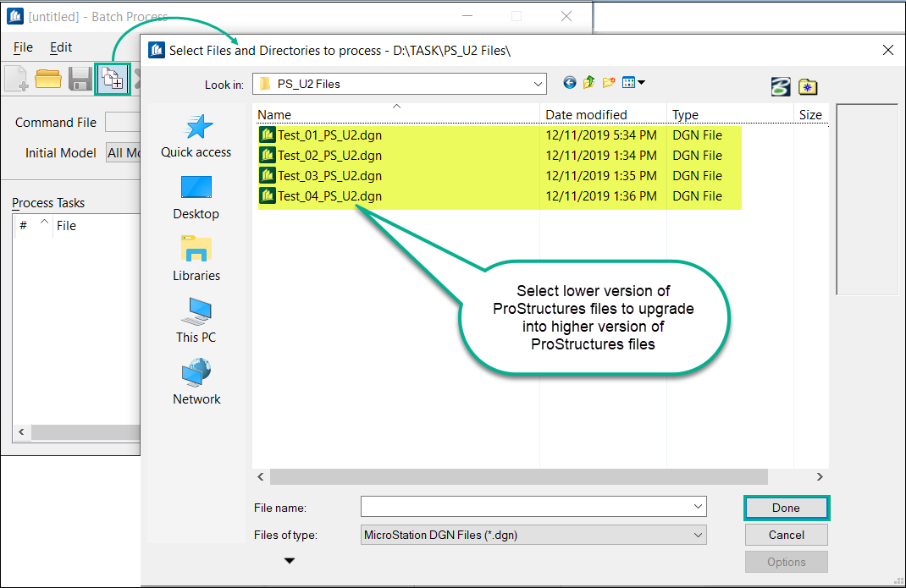The height and width of the screenshot is (588, 906).
Task: Open the File menu in Batch Process
Action: [x=23, y=47]
